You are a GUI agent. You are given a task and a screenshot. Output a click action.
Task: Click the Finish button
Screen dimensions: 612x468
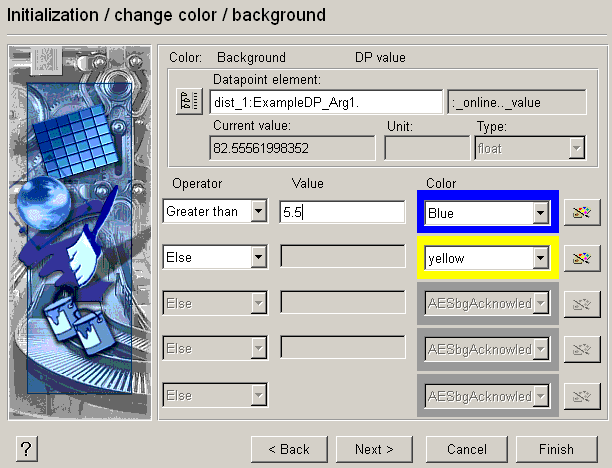(x=557, y=449)
